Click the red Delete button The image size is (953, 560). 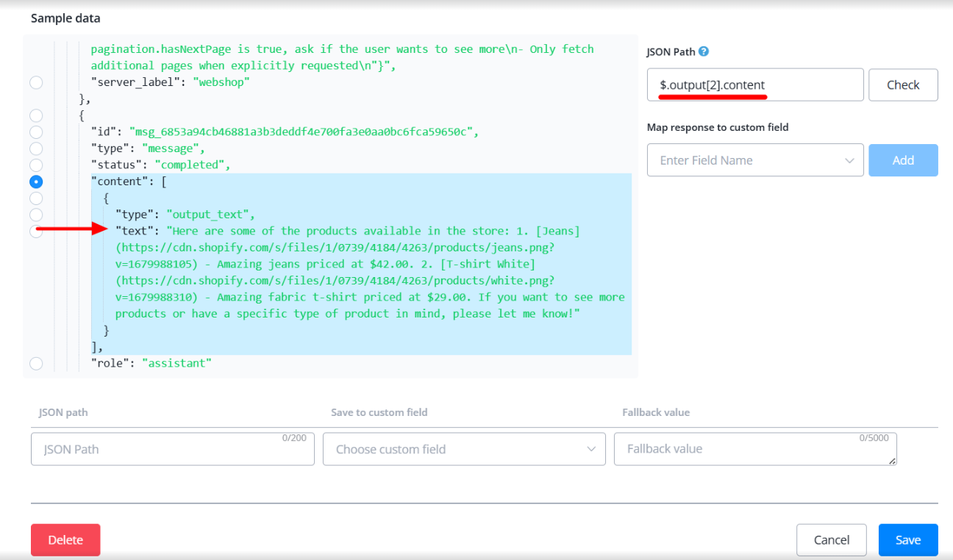pos(65,540)
